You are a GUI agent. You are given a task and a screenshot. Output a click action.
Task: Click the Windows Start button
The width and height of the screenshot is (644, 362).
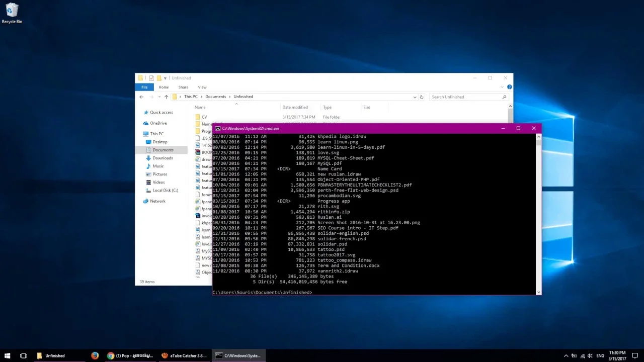click(8, 355)
